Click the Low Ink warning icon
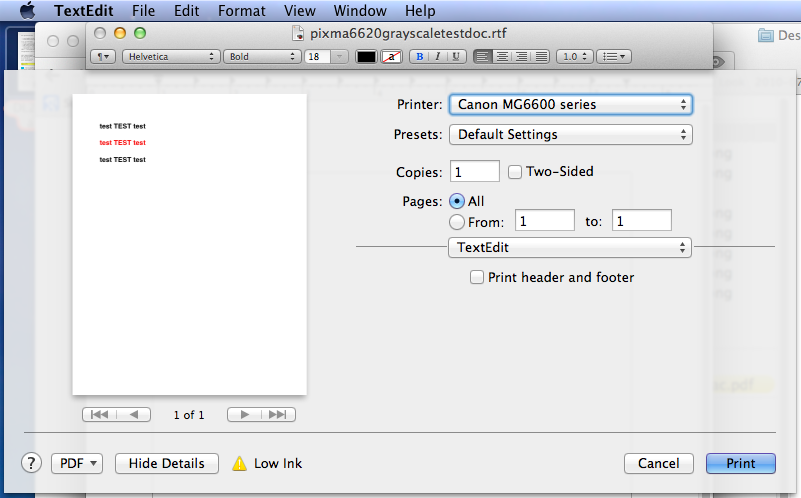Viewport: 801px width, 498px height. pyautogui.click(x=239, y=464)
